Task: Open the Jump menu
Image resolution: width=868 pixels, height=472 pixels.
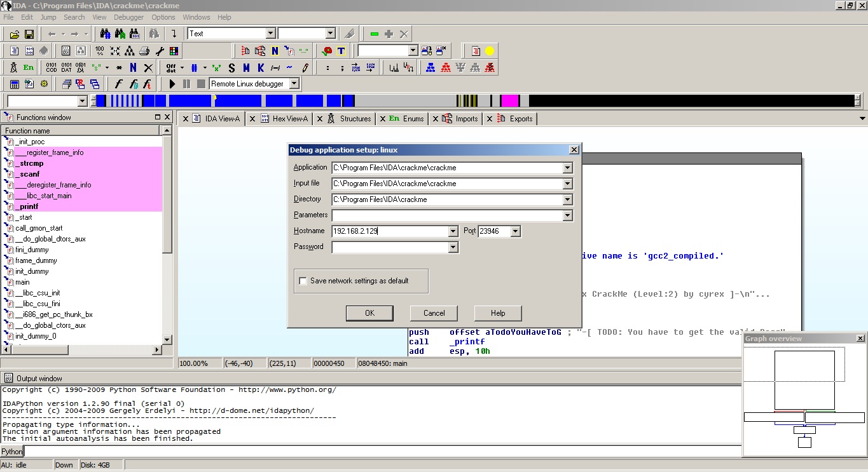Action: tap(48, 17)
